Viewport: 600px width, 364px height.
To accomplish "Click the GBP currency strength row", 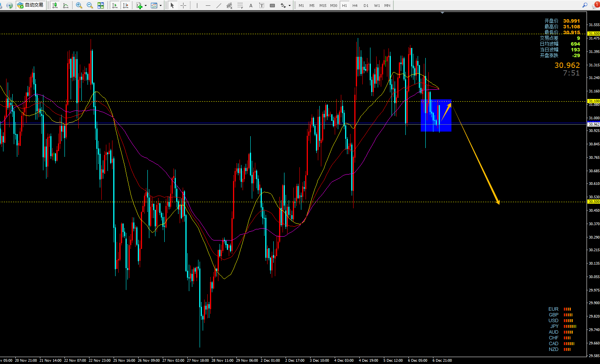I will pyautogui.click(x=561, y=315).
